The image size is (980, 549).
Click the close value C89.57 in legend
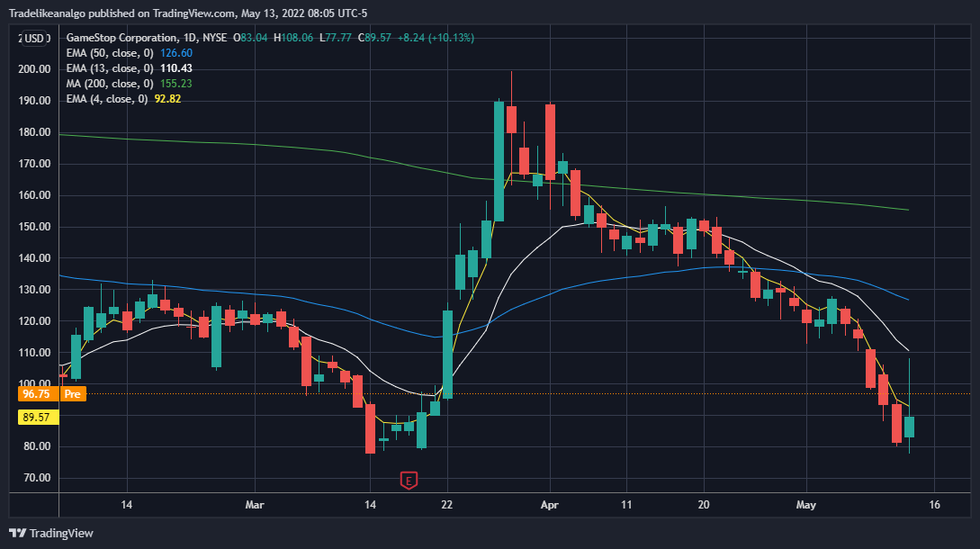click(x=374, y=38)
